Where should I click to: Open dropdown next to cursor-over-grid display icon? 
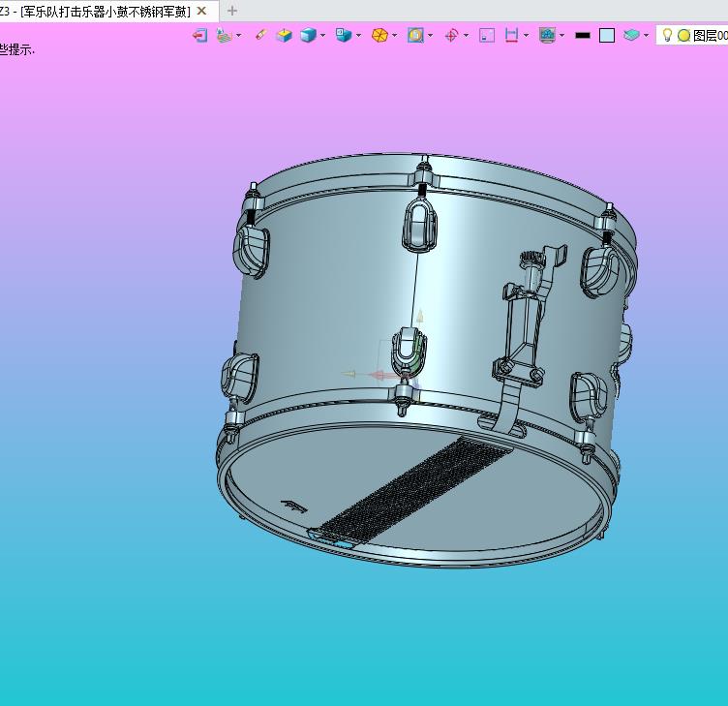tap(239, 35)
